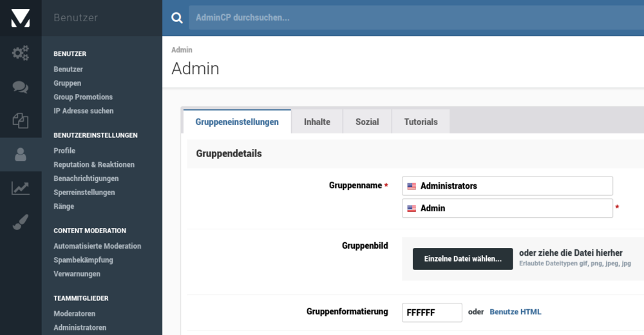Open Gruppen in the sidebar menu
This screenshot has height=335, width=644.
coord(67,83)
